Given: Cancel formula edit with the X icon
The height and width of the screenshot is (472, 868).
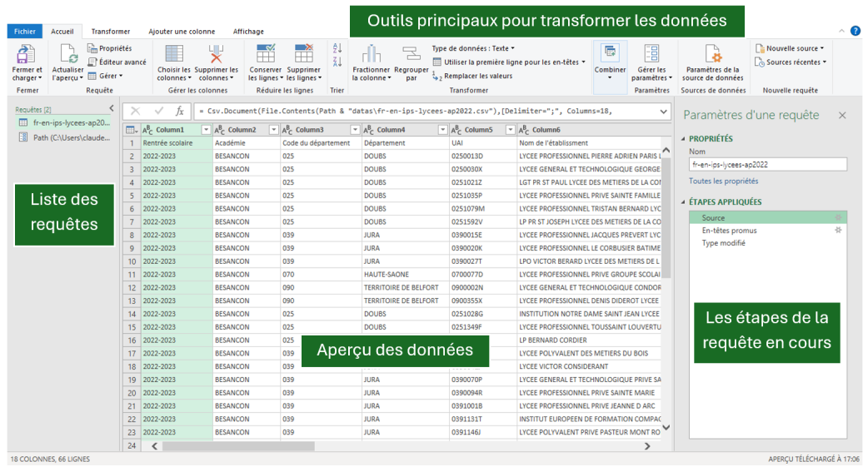Looking at the screenshot, I should [x=136, y=112].
